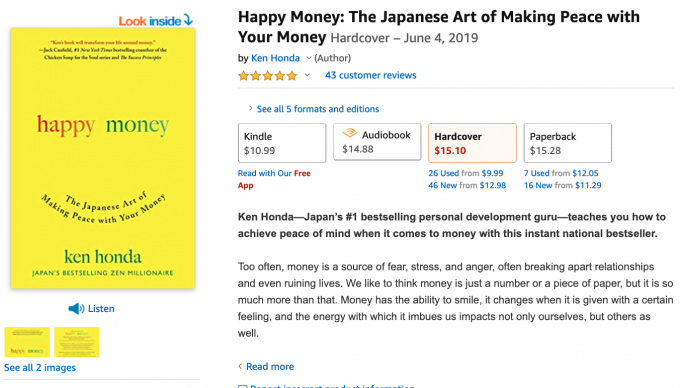Click the Audible audiobook logo icon

(x=350, y=133)
